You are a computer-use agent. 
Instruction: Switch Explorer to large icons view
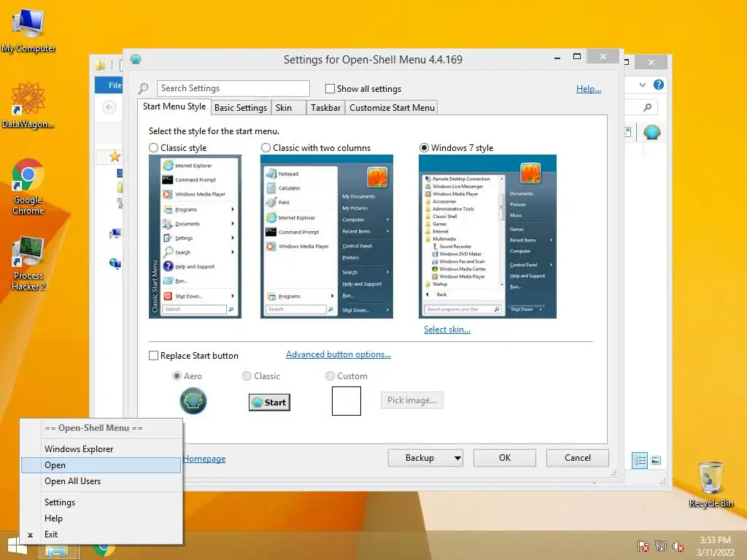click(x=656, y=460)
